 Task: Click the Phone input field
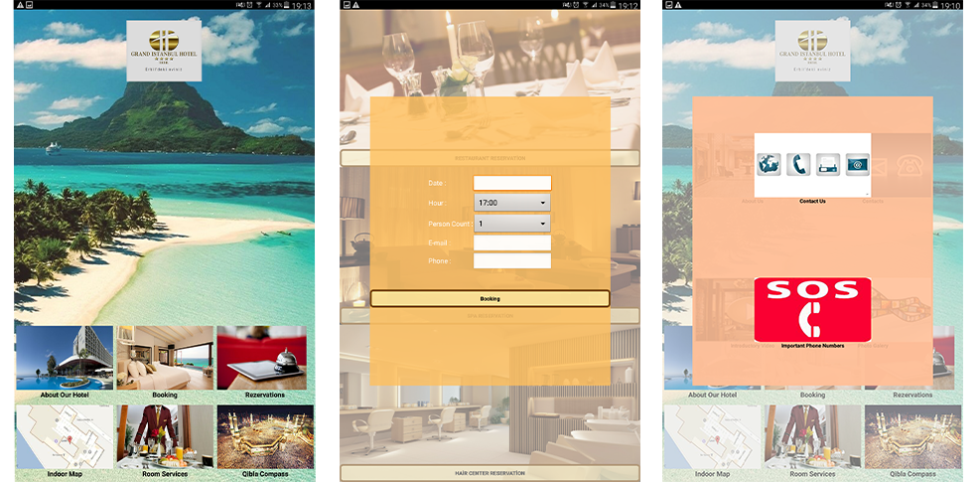click(x=512, y=261)
